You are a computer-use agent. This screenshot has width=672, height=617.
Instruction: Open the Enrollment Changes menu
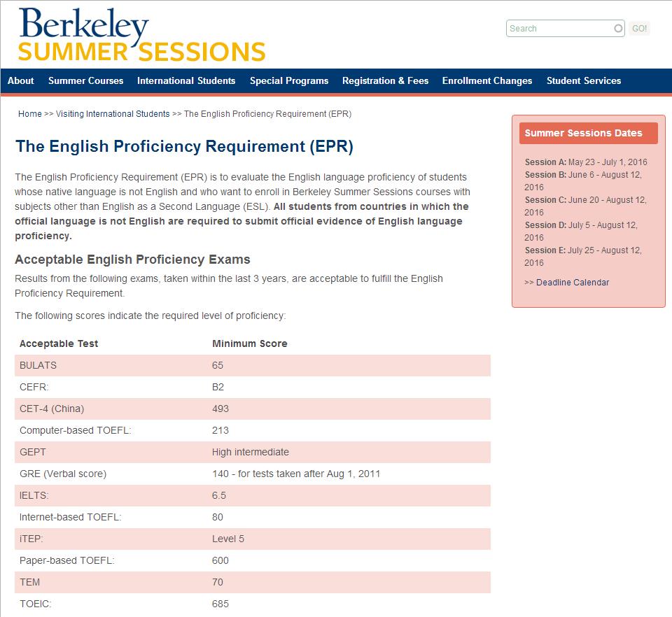tap(487, 80)
